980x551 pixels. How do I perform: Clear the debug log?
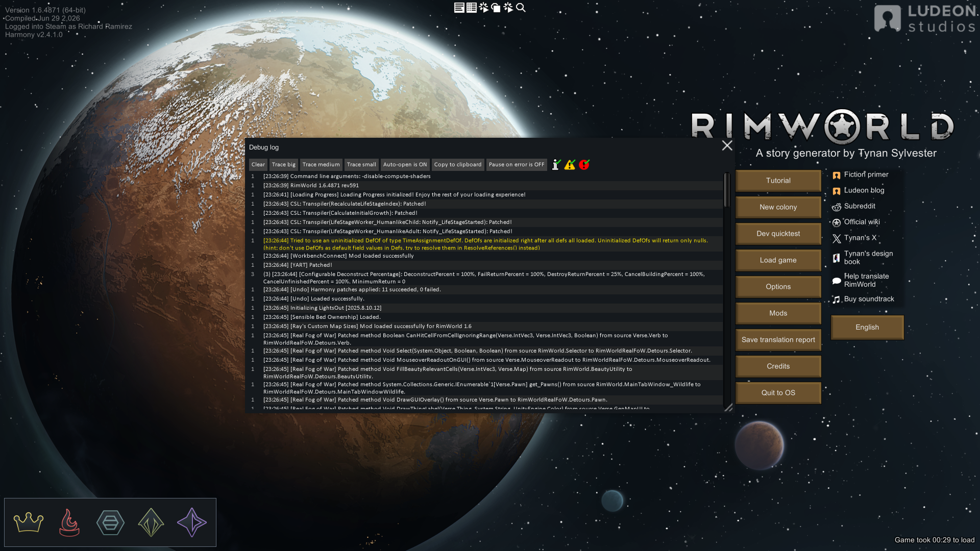point(258,164)
